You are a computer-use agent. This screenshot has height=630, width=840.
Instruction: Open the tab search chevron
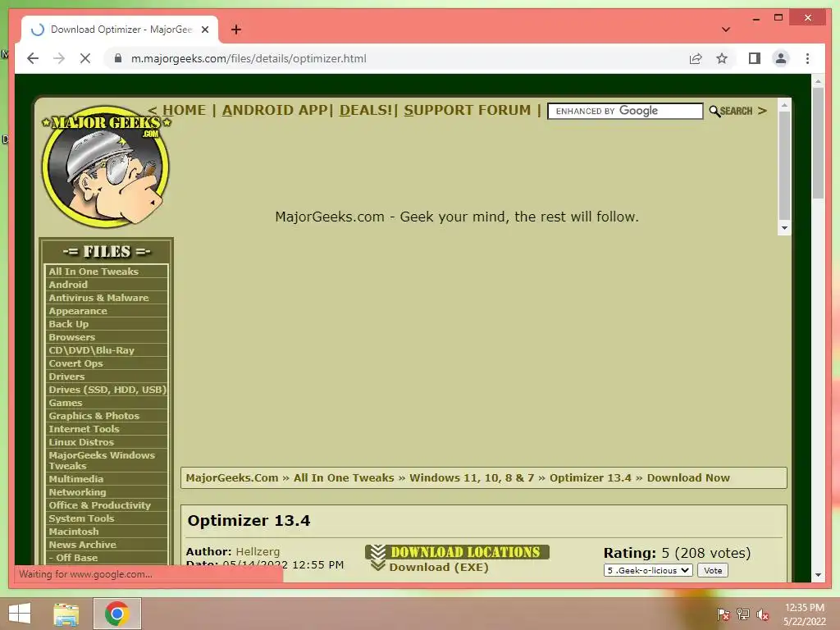[725, 30]
